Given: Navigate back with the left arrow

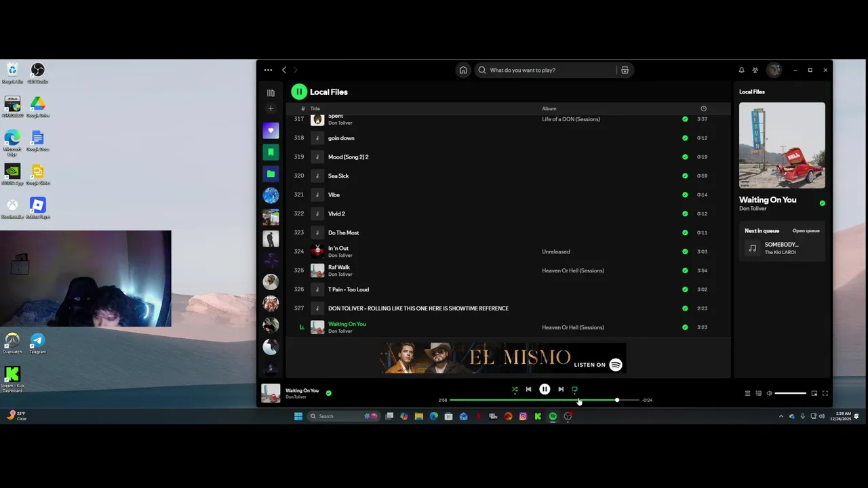Looking at the screenshot, I should click(x=284, y=70).
